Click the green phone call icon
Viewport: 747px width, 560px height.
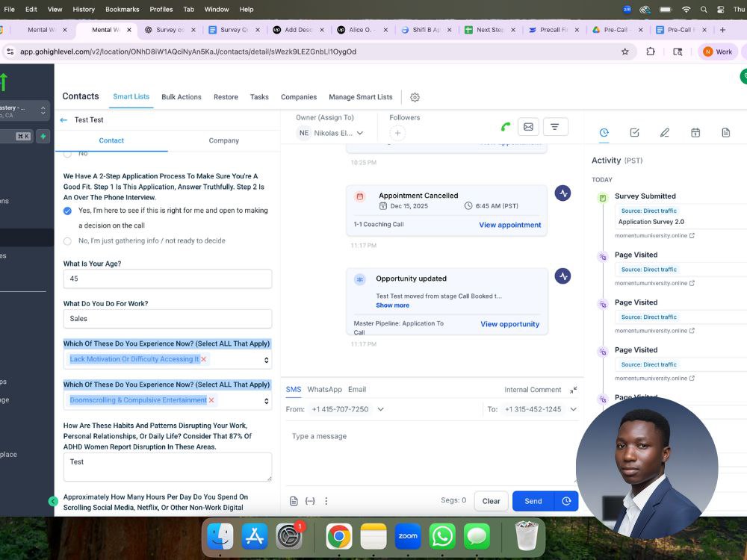tap(506, 127)
